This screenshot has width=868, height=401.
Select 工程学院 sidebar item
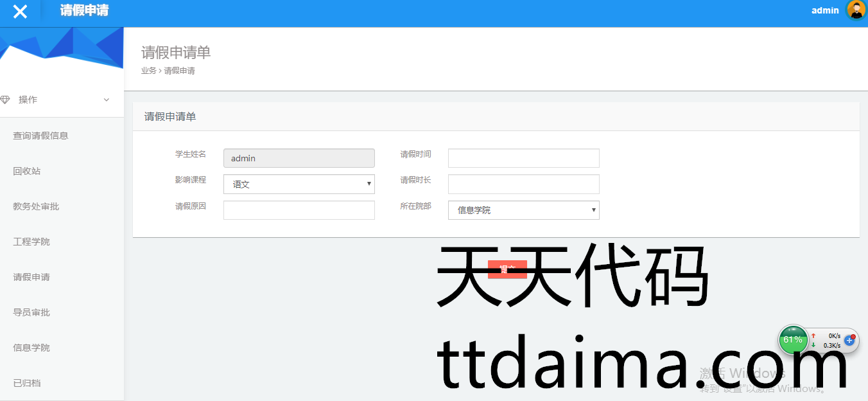click(31, 242)
